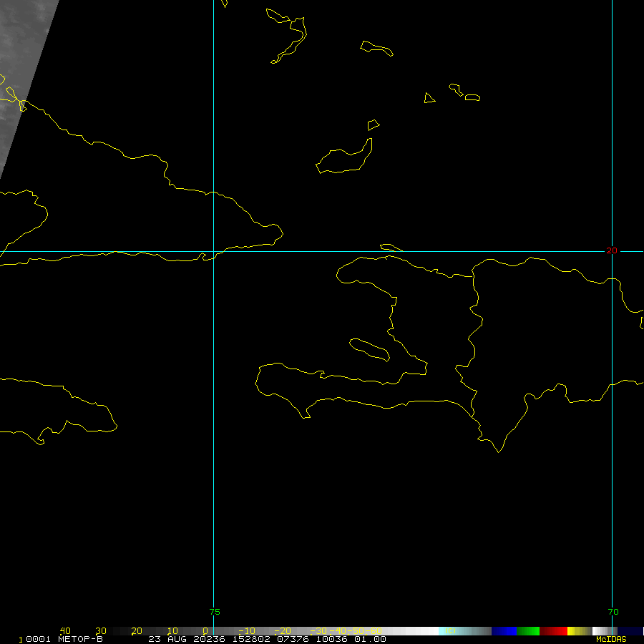Image resolution: width=644 pixels, height=644 pixels.
Task: Click the red segment of the color scale
Action: [553, 631]
